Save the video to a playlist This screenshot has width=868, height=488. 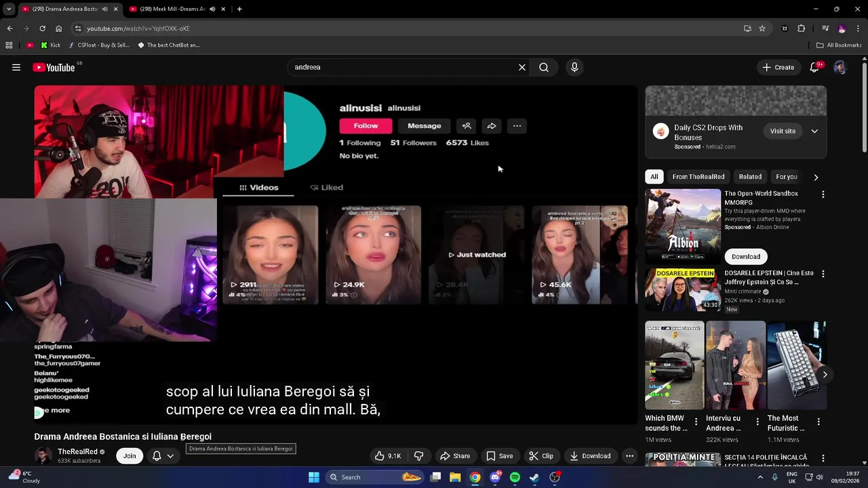(x=500, y=456)
